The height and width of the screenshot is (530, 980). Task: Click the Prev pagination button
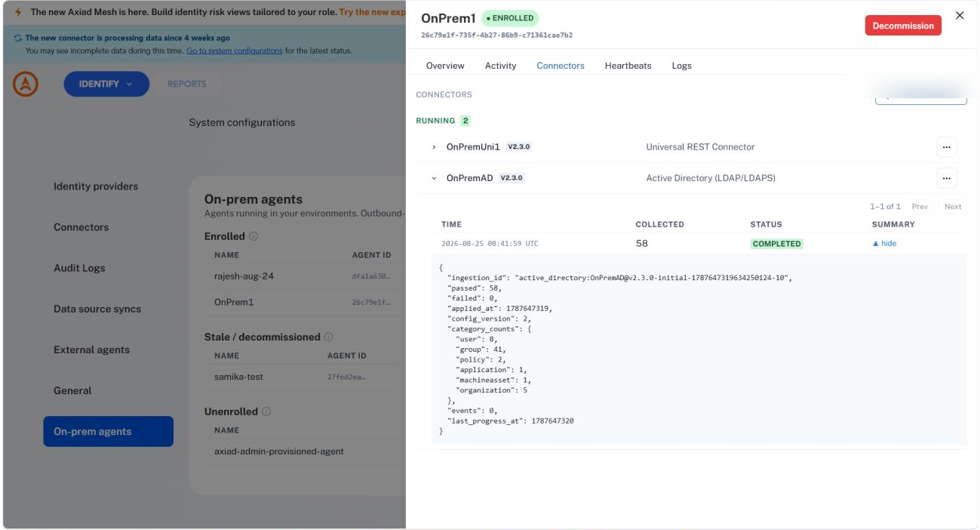pyautogui.click(x=920, y=206)
